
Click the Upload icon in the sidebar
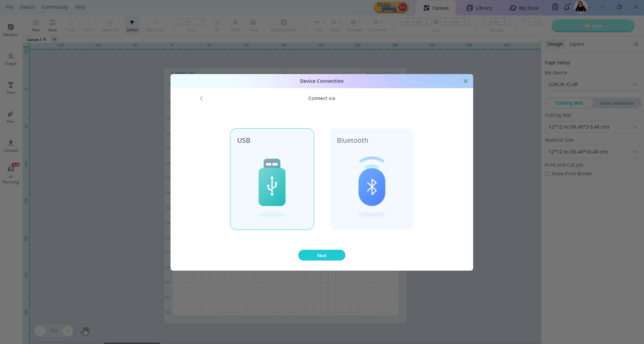click(x=11, y=145)
